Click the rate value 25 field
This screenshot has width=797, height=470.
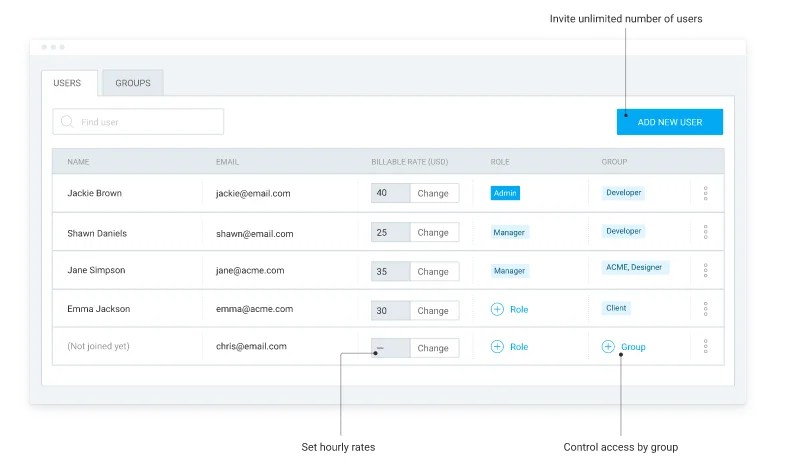coord(390,232)
